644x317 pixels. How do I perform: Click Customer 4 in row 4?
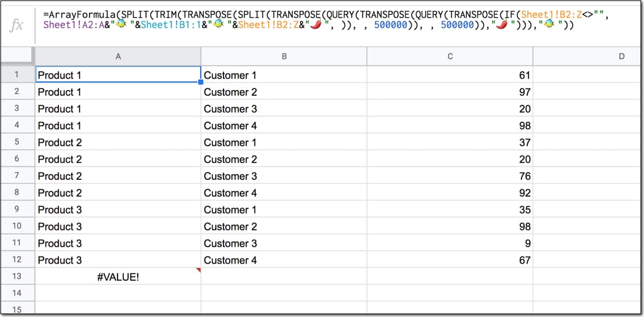point(230,126)
